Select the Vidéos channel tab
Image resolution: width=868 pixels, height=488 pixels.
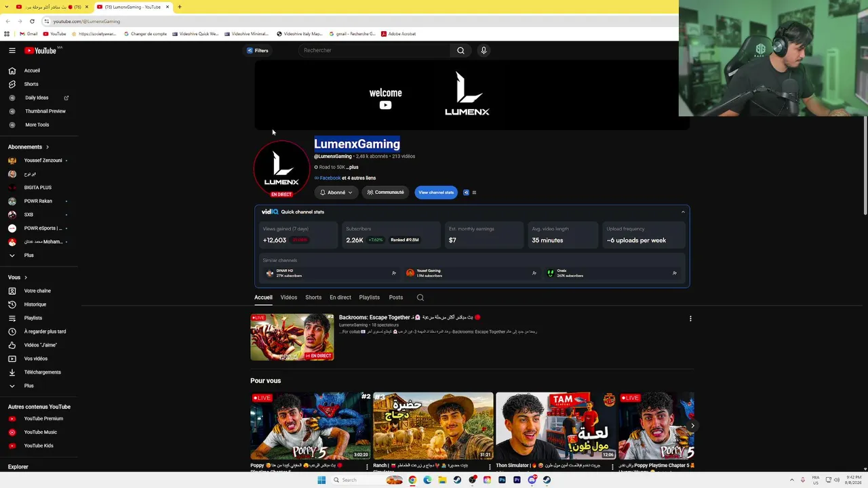tap(289, 298)
